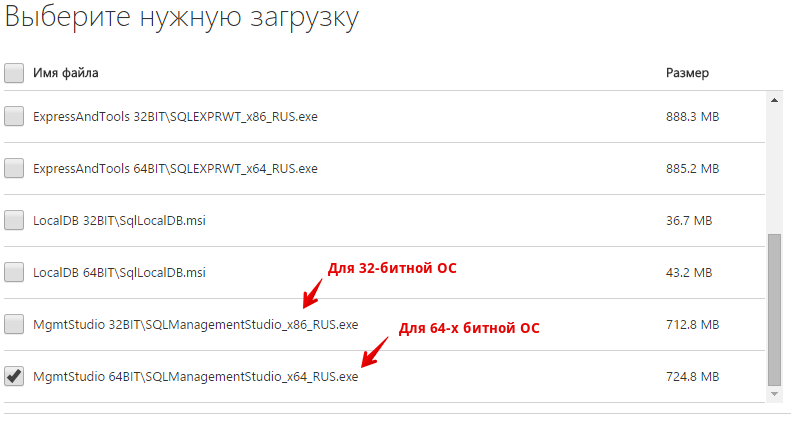Click the Размер column header
The width and height of the screenshot is (791, 427).
(687, 73)
